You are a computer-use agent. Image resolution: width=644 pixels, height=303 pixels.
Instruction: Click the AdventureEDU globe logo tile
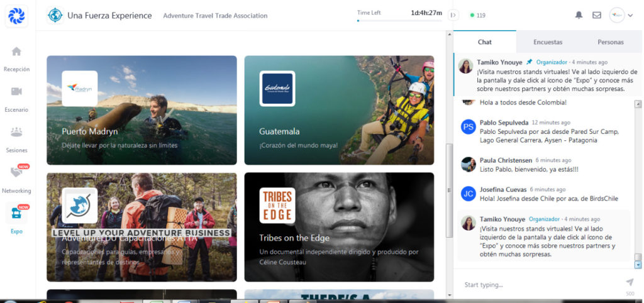[80, 206]
